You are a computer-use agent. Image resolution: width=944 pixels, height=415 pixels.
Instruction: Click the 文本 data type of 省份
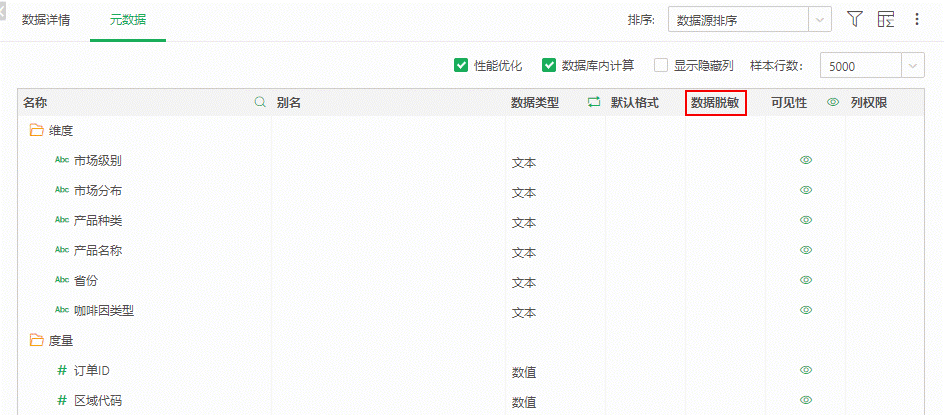[x=524, y=282]
